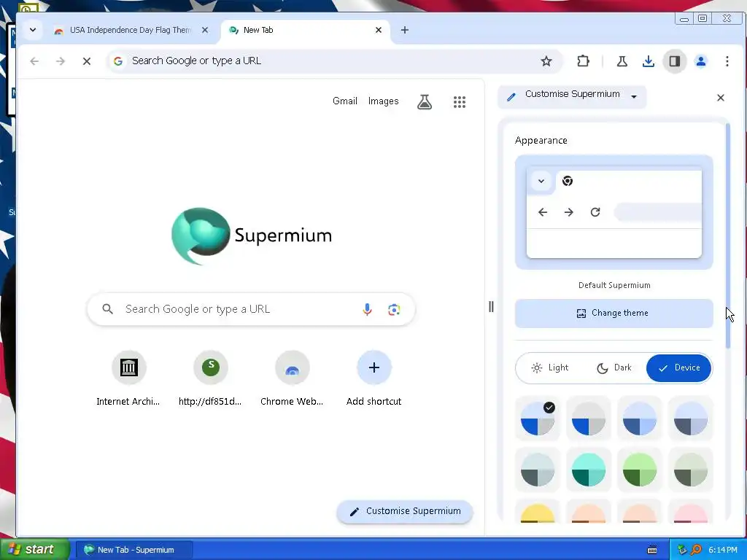Choose the grey-blue color swatch
Screen dimensions: 747x560
[x=589, y=419]
